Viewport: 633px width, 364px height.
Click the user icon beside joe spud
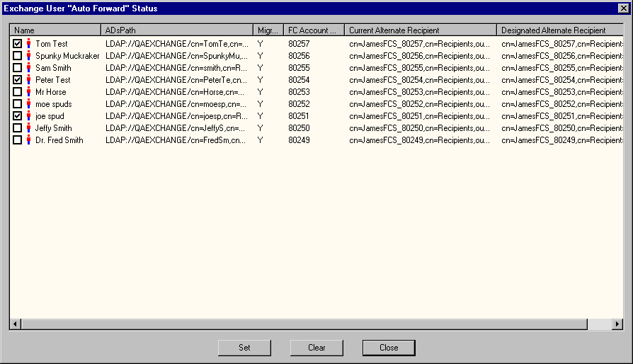pyautogui.click(x=28, y=116)
